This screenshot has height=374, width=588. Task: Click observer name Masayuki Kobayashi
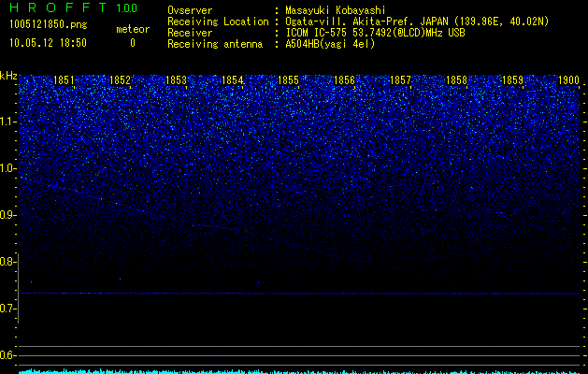336,10
